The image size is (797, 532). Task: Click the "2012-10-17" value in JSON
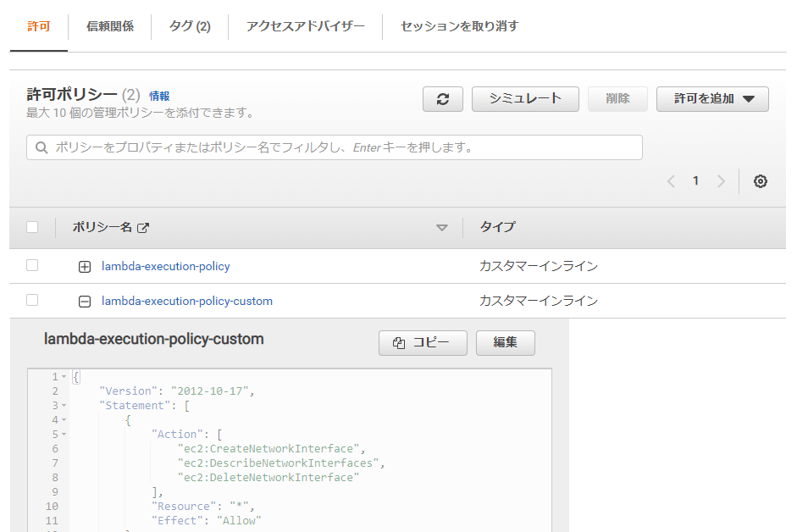tap(210, 391)
